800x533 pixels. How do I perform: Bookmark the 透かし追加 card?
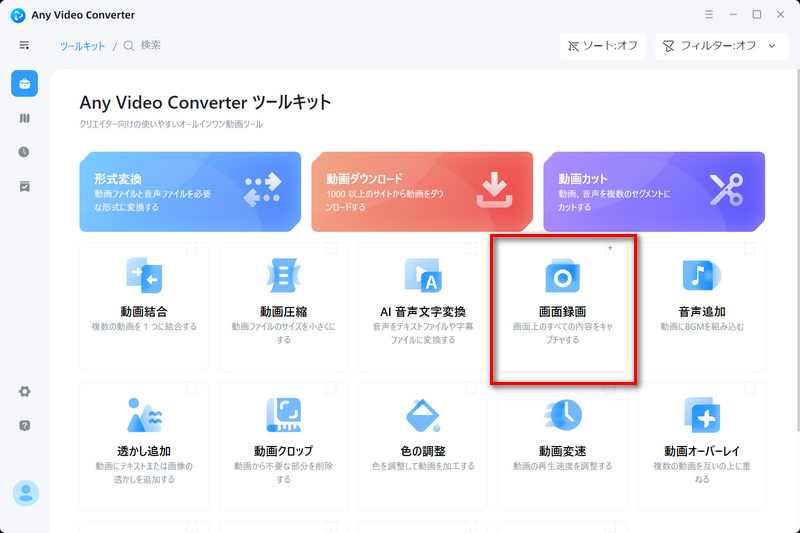192,389
